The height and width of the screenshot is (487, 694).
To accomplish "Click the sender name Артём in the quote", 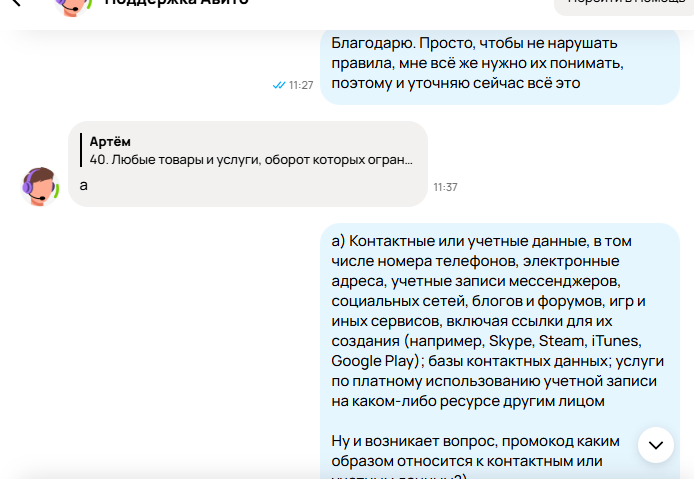I will coord(110,141).
